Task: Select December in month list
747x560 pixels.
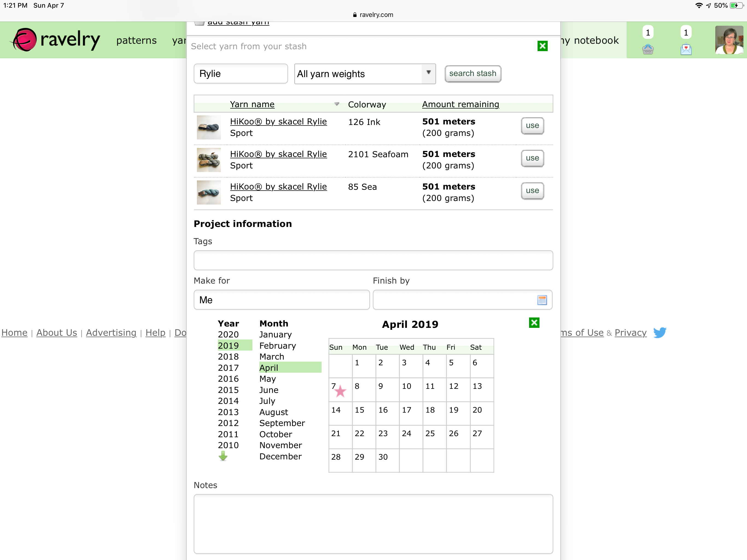Action: coord(280,456)
